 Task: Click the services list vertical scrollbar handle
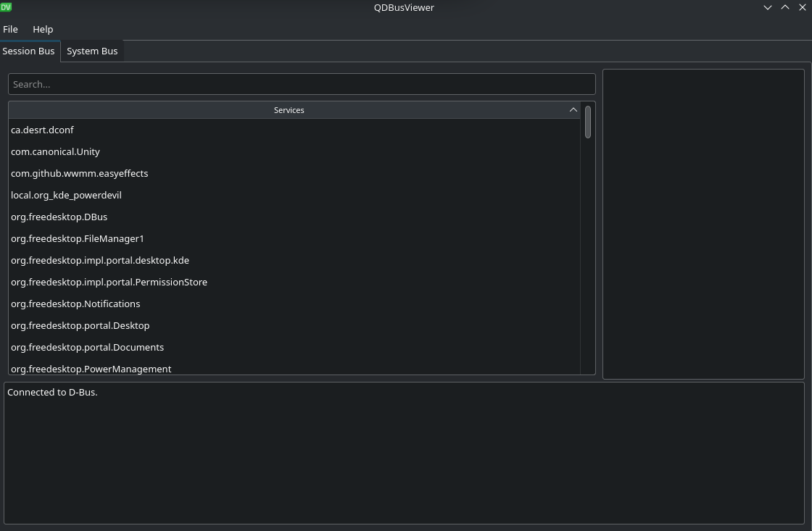click(588, 122)
